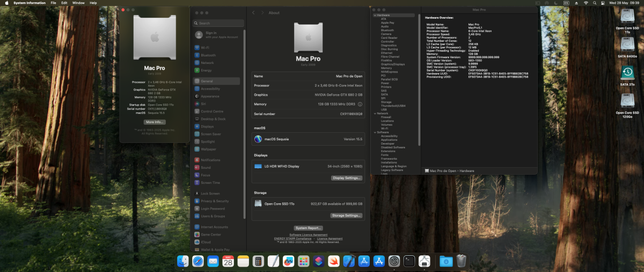Open Swift Playgrounds in the Dock
Image resolution: width=644 pixels, height=272 pixels.
click(x=334, y=261)
